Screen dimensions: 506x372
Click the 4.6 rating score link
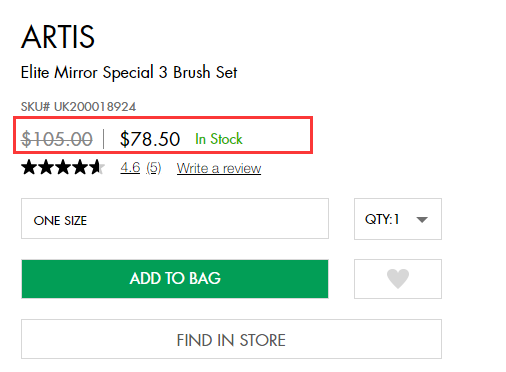tap(130, 168)
